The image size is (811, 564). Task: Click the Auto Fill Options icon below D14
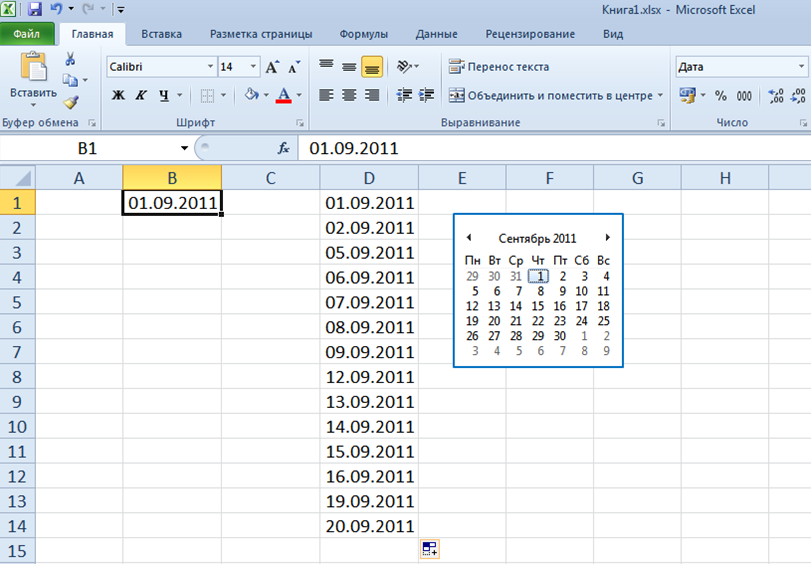430,548
